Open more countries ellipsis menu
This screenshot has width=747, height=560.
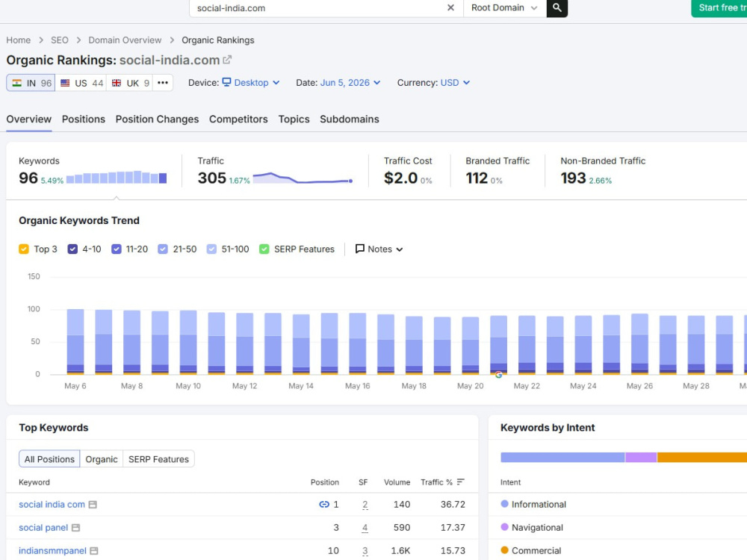click(163, 83)
